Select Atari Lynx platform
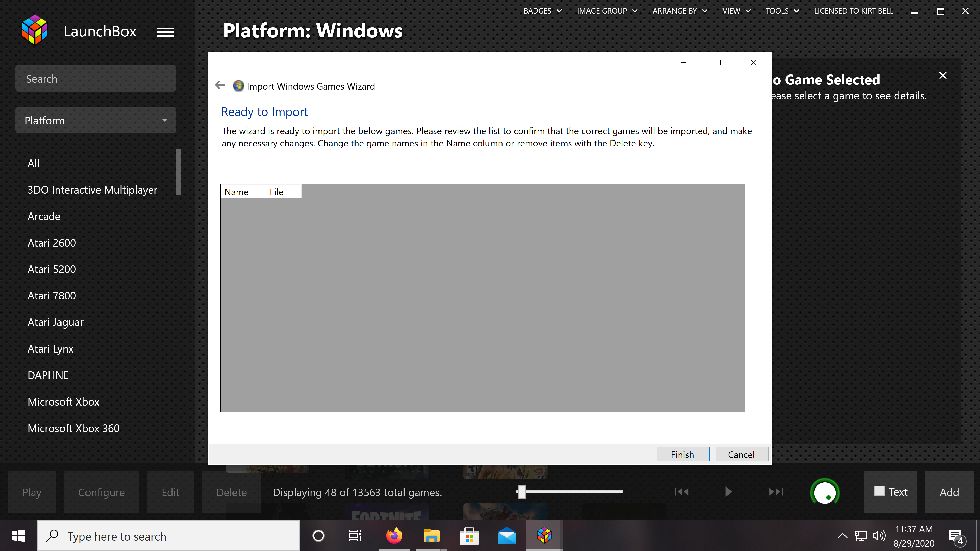980x551 pixels. (51, 349)
